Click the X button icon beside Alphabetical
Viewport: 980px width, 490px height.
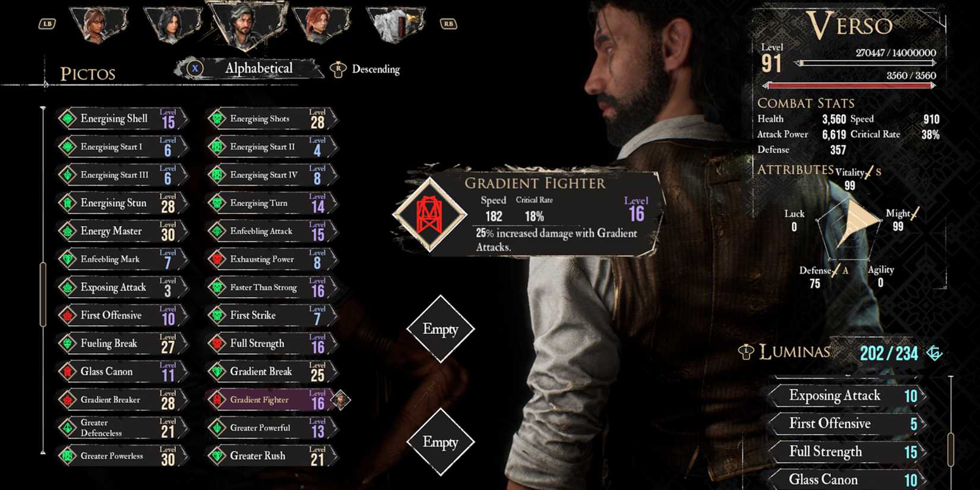click(195, 69)
